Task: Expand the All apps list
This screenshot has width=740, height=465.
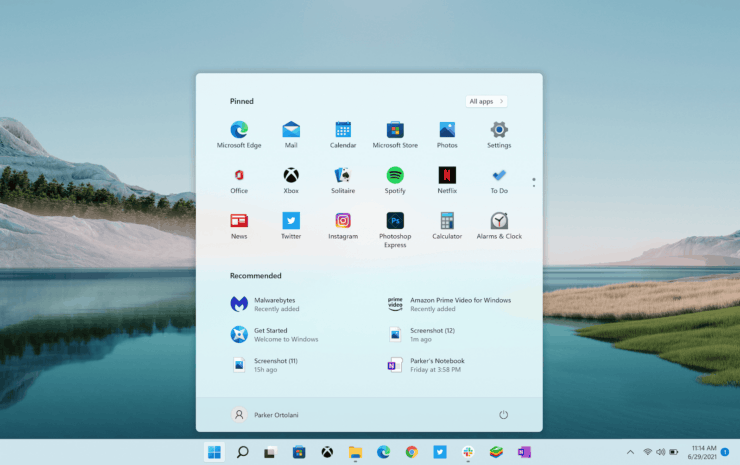Action: 486,101
